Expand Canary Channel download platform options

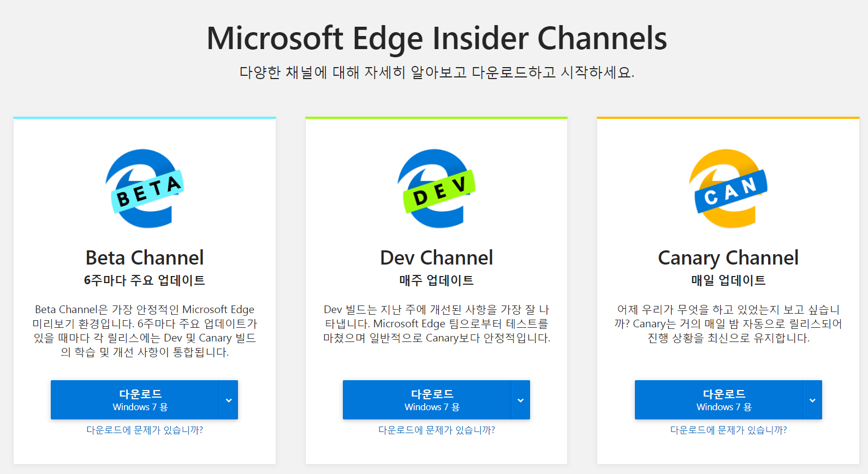[813, 400]
